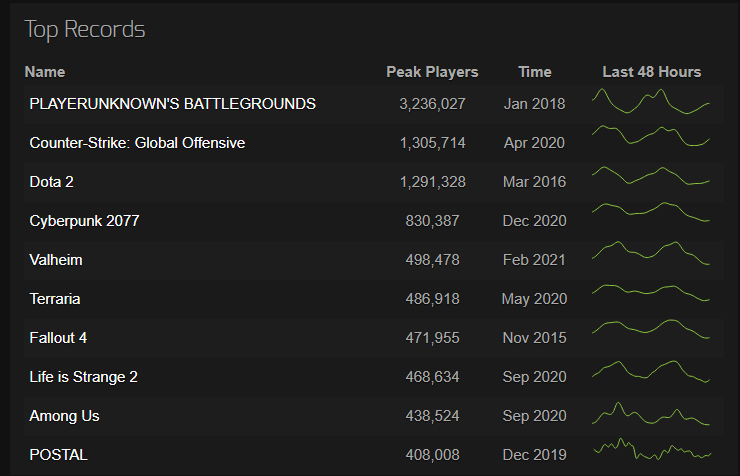Click the Time column header
The width and height of the screenshot is (740, 476).
click(535, 72)
